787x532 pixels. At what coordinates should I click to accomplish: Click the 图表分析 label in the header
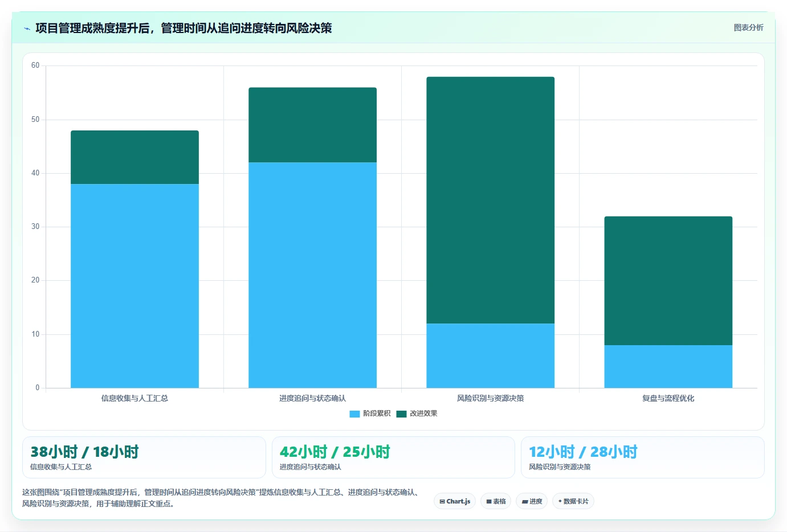coord(748,27)
